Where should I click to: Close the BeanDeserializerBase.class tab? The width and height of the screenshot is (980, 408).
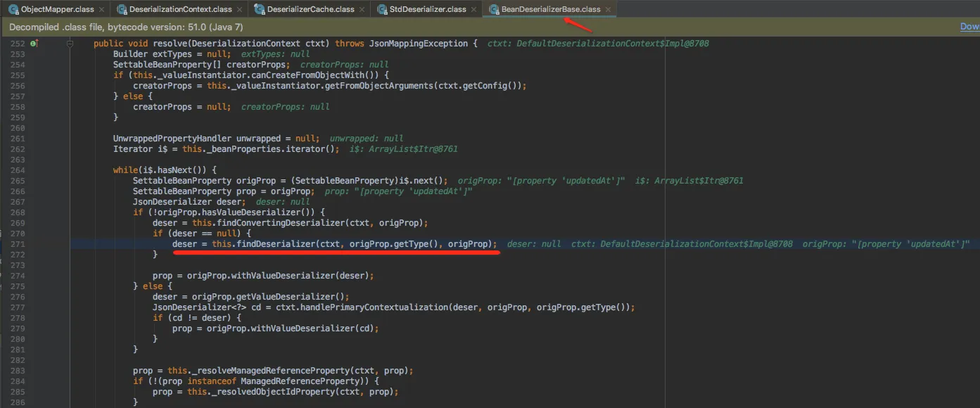(x=609, y=10)
